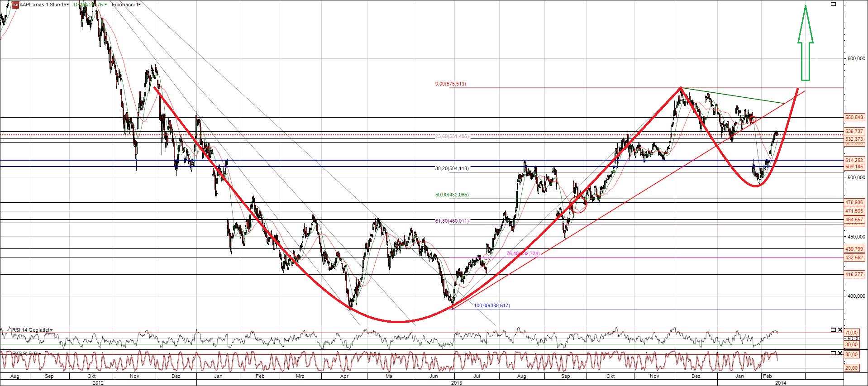Screen dimensions: 868x386
Task: Open the PKS 9; 5; 5 dropdown
Action: [26, 353]
